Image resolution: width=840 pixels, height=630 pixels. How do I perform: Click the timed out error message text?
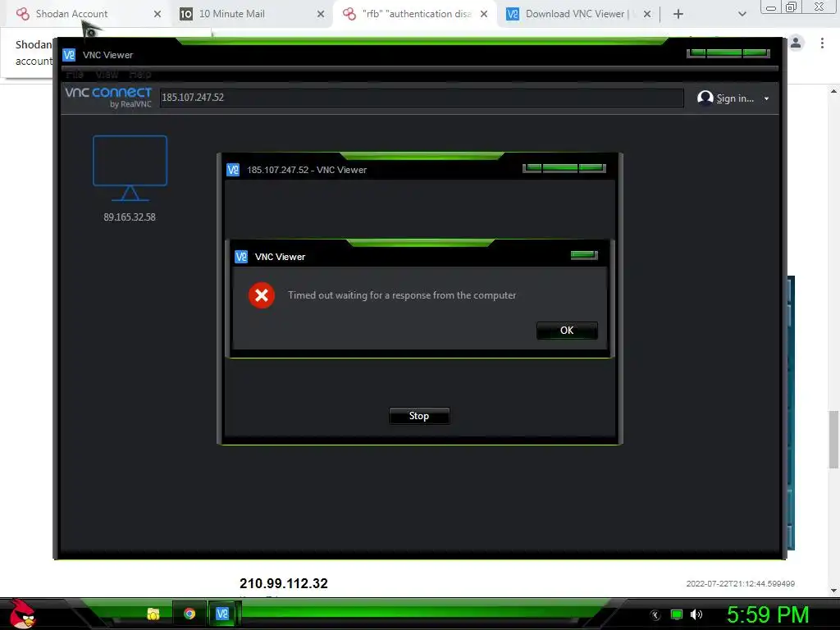coord(402,295)
